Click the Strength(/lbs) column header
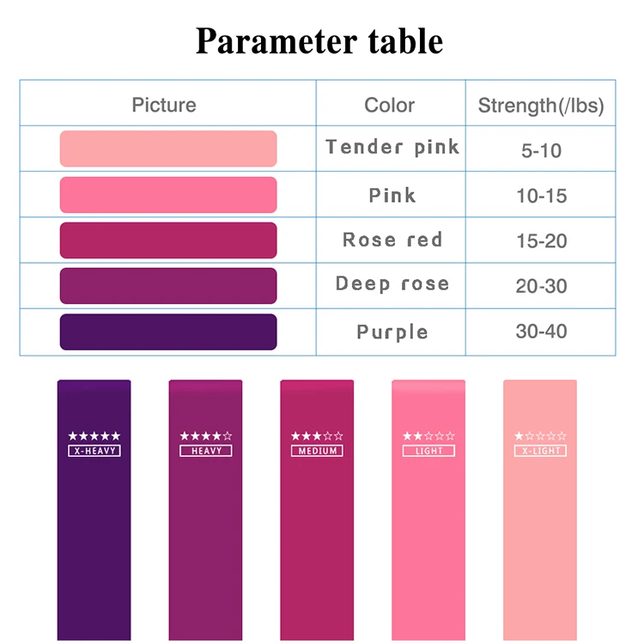This screenshot has width=644, height=644. 541,106
